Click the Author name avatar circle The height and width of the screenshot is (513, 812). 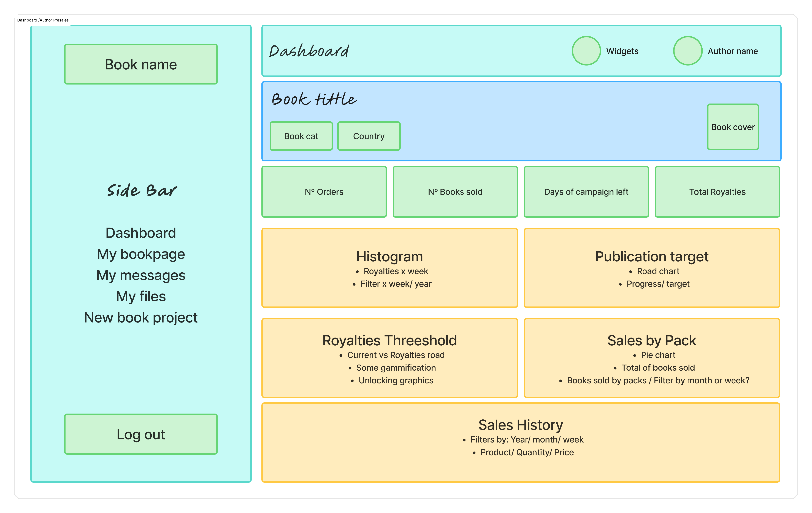(688, 51)
